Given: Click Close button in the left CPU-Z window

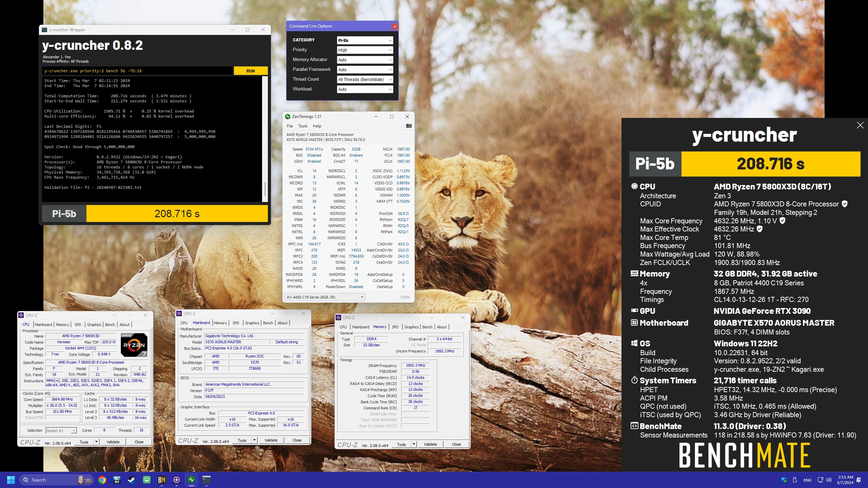Looking at the screenshot, I should coord(139,442).
